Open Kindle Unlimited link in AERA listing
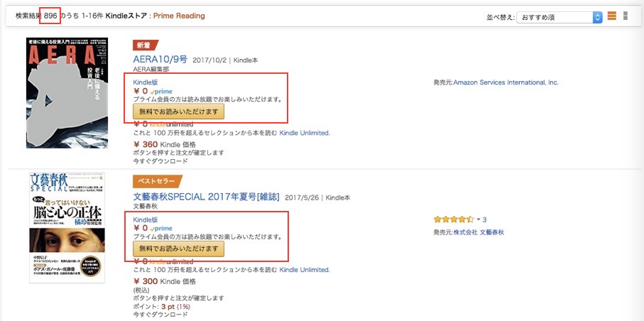 pos(305,133)
